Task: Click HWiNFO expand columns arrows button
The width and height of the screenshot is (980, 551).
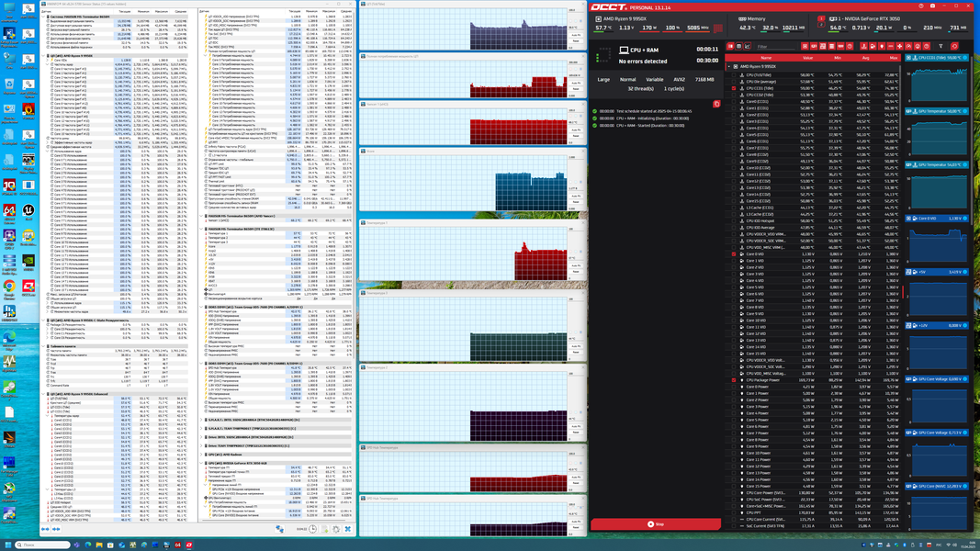Action: 45,529
